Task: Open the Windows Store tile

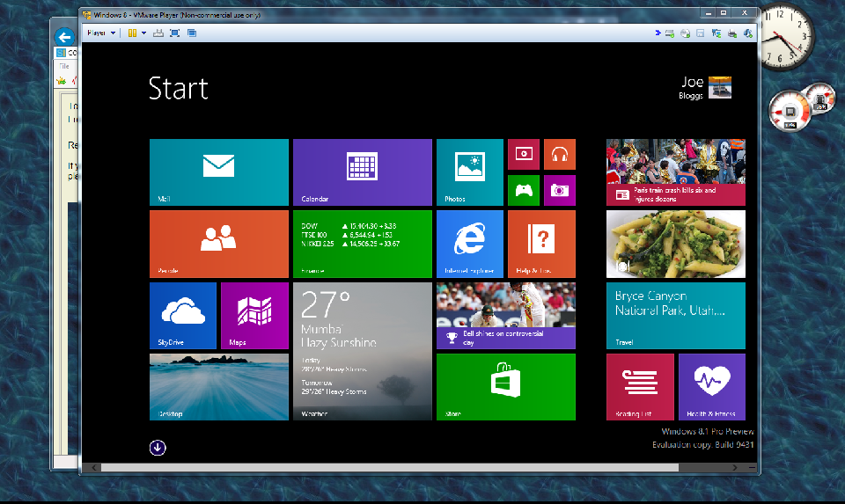Action: click(505, 386)
